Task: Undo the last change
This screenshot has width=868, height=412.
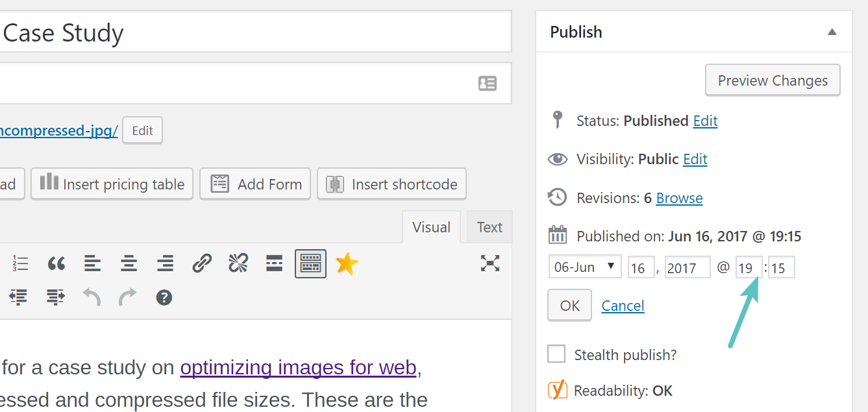Action: (x=92, y=297)
